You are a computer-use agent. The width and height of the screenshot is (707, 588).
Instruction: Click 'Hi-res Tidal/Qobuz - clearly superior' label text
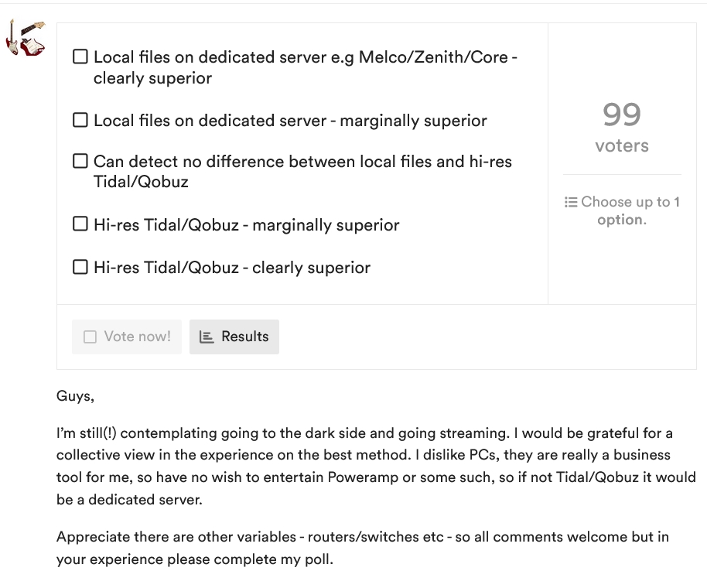[232, 268]
